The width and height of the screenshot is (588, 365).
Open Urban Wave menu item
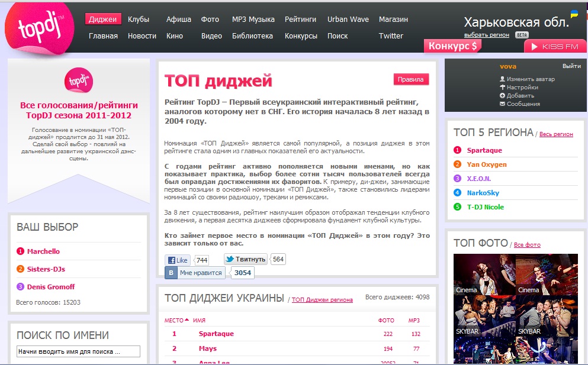348,19
